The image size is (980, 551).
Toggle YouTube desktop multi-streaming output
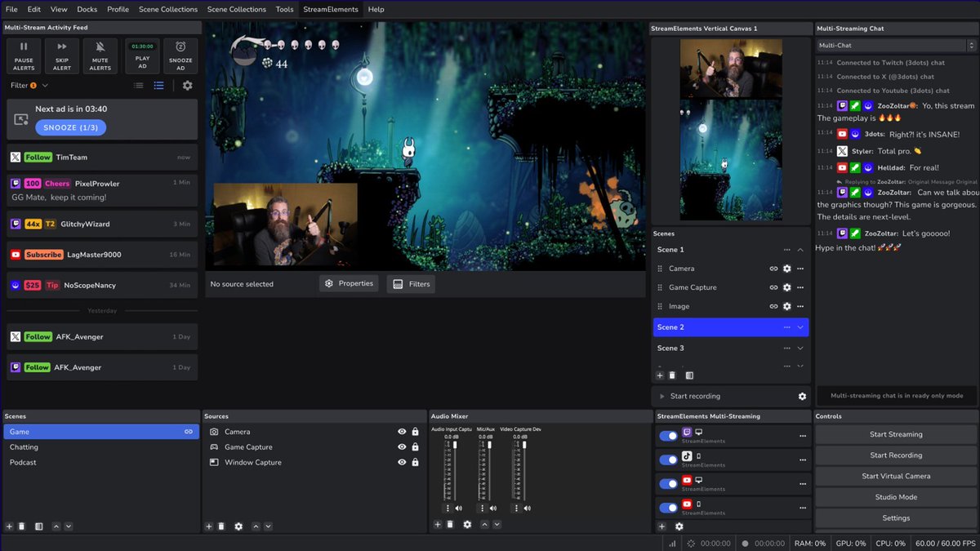click(668, 483)
